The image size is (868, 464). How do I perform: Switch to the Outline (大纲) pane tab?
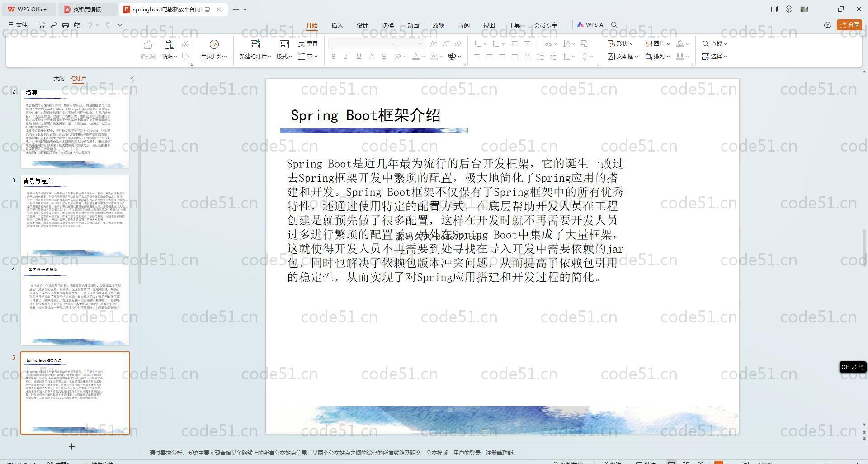(59, 79)
